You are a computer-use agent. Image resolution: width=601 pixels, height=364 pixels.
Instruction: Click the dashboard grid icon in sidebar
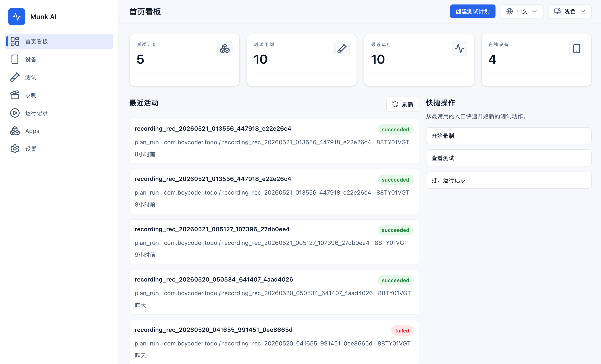coord(15,42)
